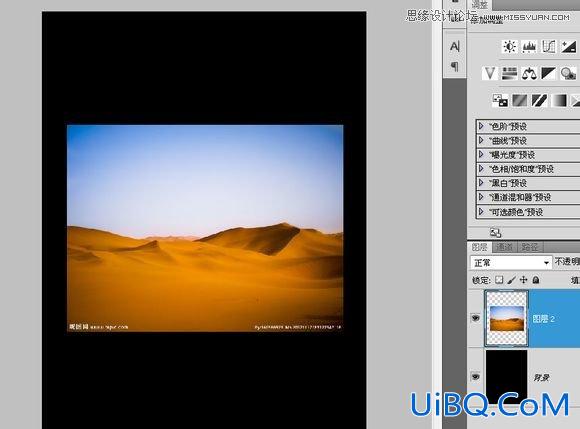This screenshot has height=429, width=580.
Task: Switch to the 路径 tab
Action: click(529, 247)
